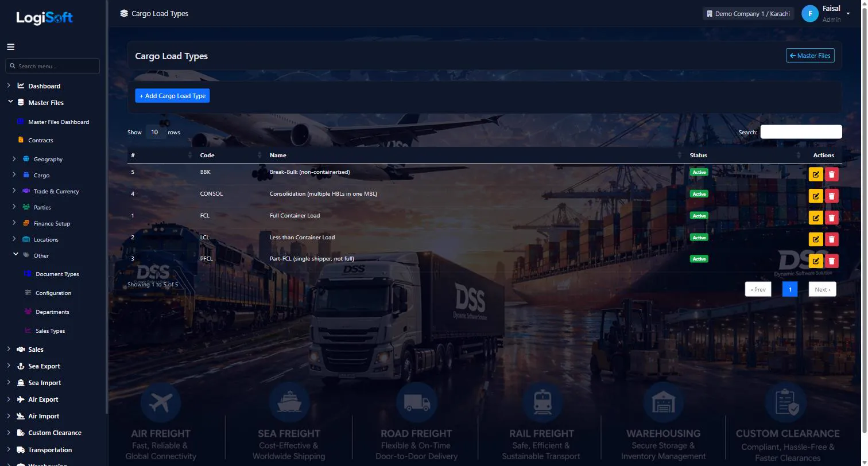Click the Geography globe icon
This screenshot has width=868, height=466.
26,159
